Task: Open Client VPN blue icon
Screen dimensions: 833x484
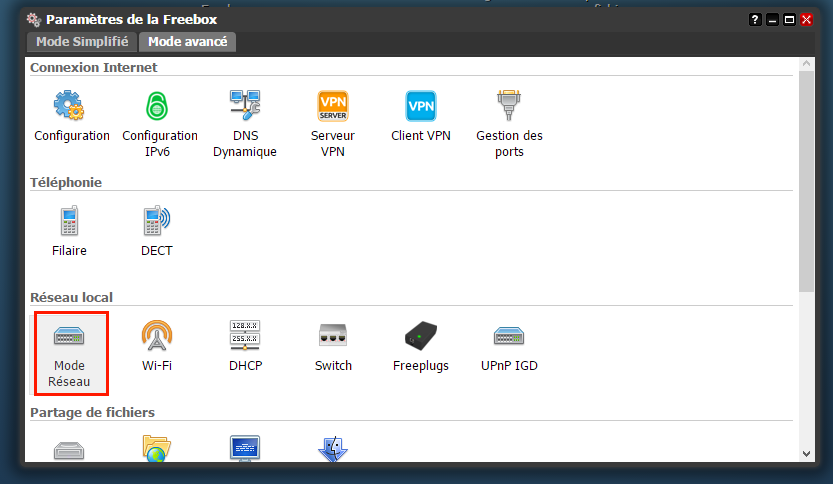Action: [x=421, y=106]
